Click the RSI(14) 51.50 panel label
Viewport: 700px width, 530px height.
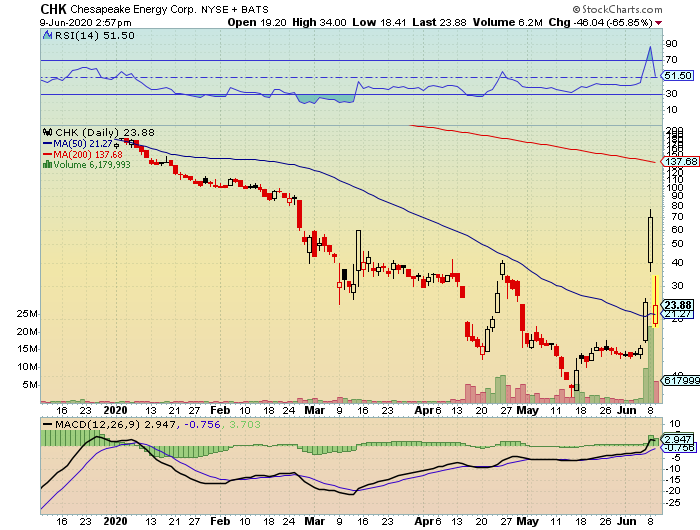[x=94, y=35]
